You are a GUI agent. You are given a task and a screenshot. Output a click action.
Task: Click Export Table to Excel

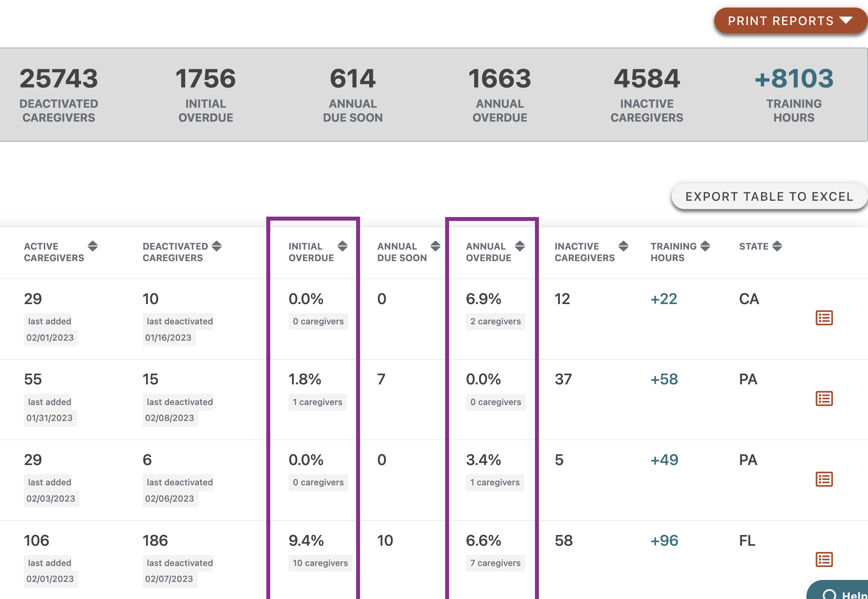click(x=769, y=196)
